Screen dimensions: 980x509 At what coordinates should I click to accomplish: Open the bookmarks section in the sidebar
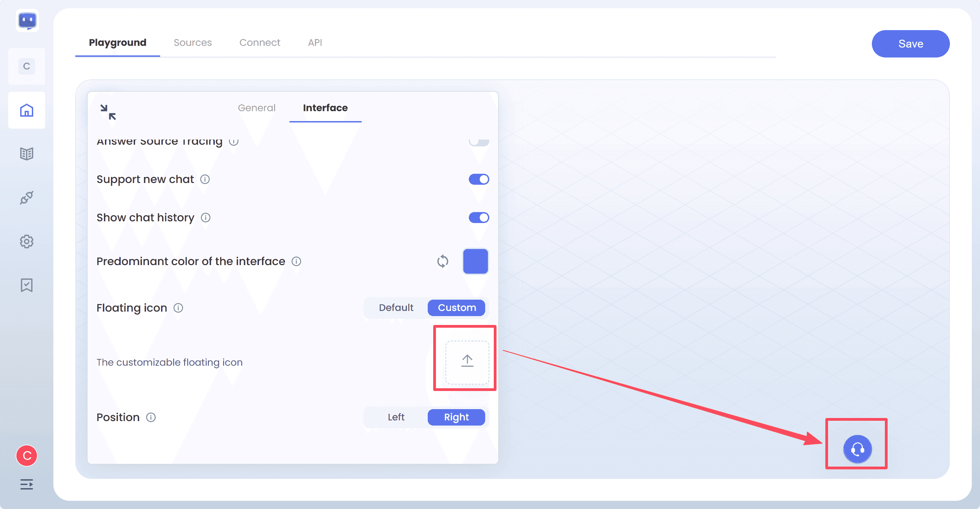pyautogui.click(x=26, y=285)
